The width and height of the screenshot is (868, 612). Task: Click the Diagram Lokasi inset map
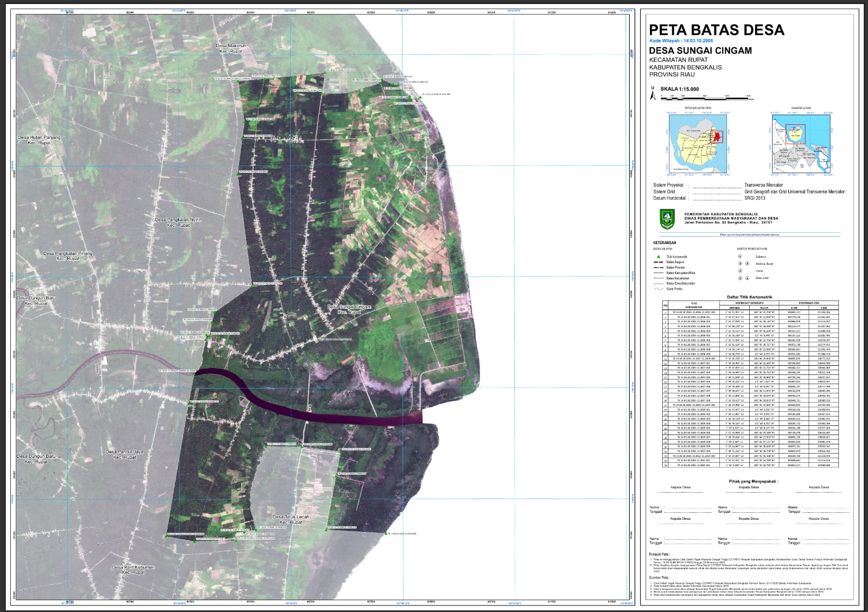coord(801,143)
